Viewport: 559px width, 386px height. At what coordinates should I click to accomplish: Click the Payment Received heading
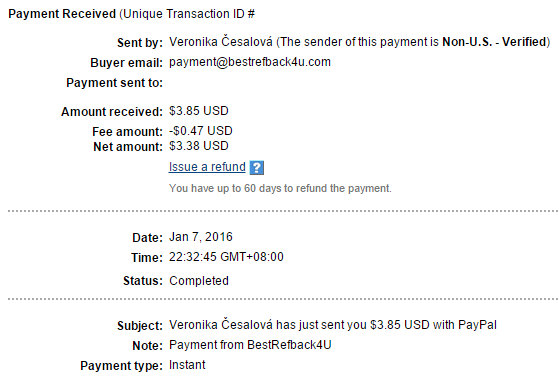pos(62,14)
